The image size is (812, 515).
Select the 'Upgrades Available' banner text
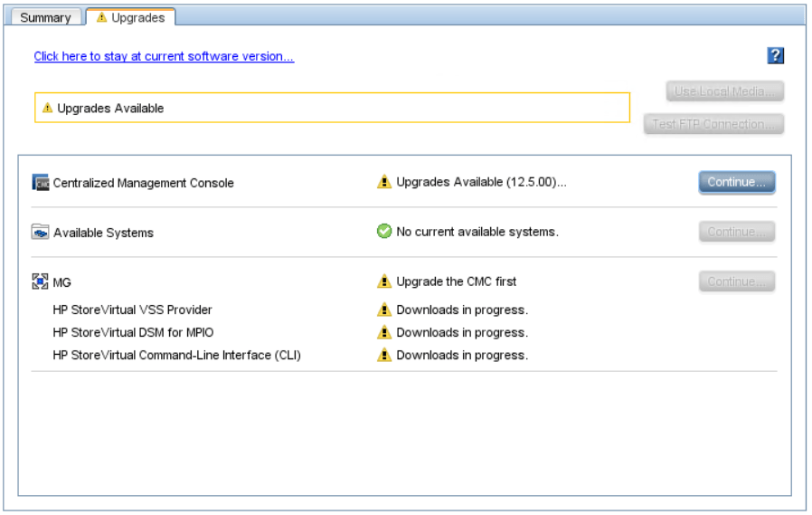tap(110, 109)
